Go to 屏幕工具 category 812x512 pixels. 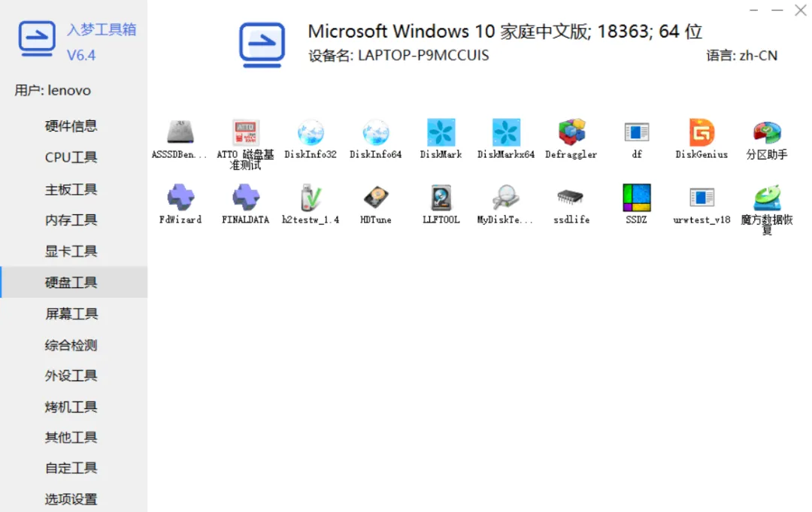click(71, 314)
